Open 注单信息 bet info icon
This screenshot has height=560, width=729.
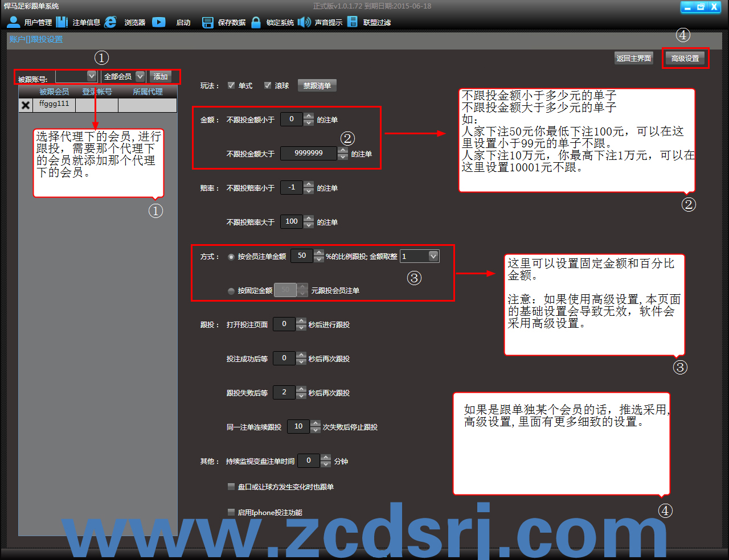click(x=62, y=22)
